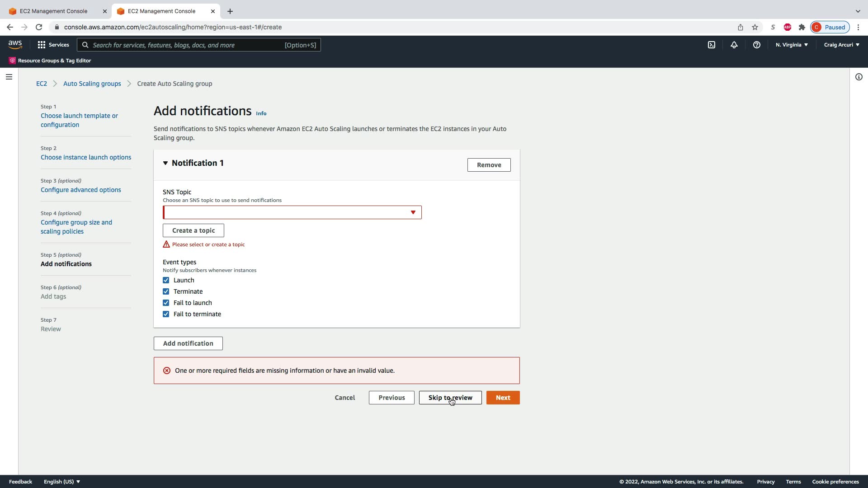Click the Create a topic button
The width and height of the screenshot is (868, 488).
193,230
